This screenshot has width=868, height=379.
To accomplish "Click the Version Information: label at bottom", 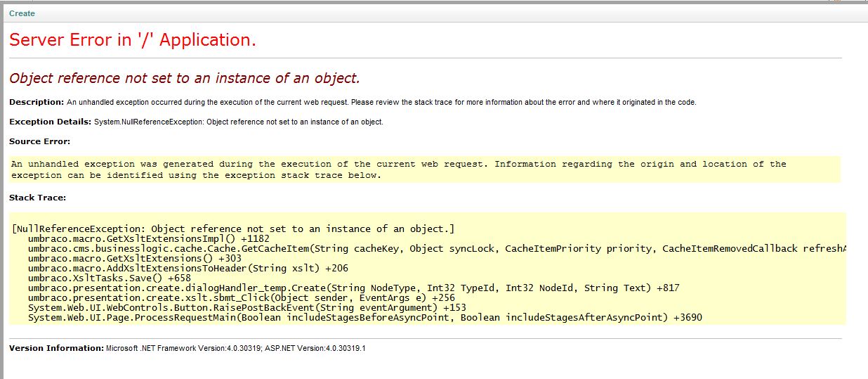I will pos(56,348).
